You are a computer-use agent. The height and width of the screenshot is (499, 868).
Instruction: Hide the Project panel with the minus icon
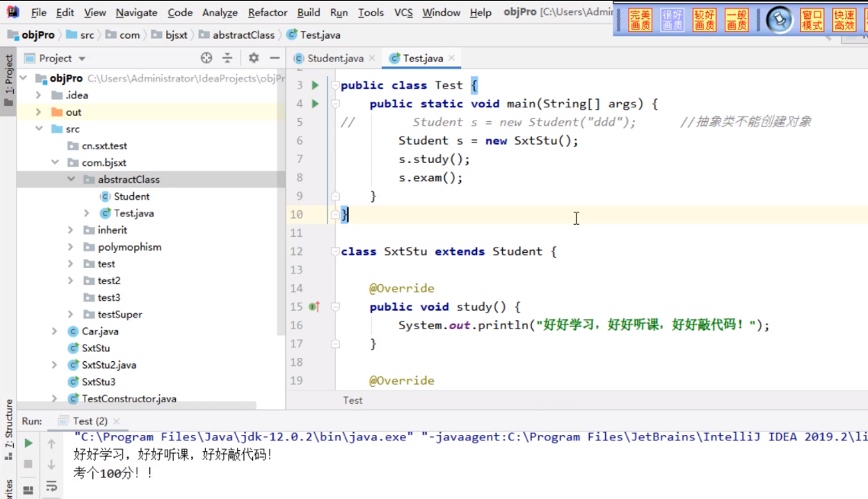(x=274, y=58)
